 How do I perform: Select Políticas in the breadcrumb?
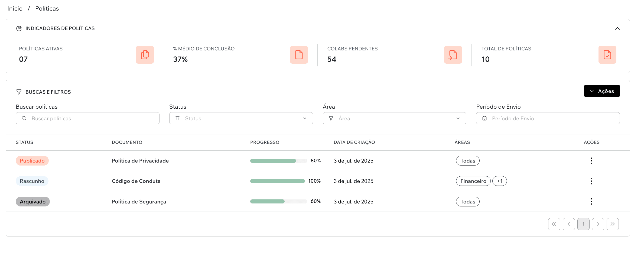(47, 8)
